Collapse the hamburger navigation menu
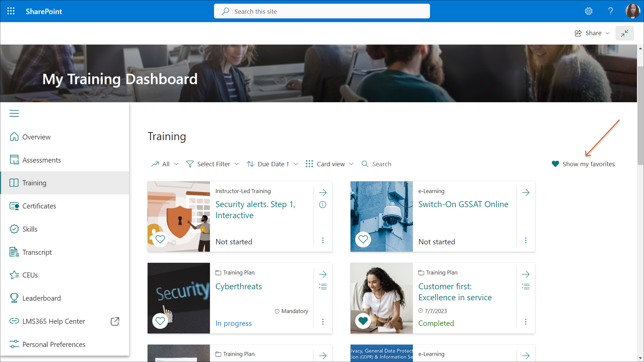This screenshot has width=644, height=362. [x=14, y=113]
